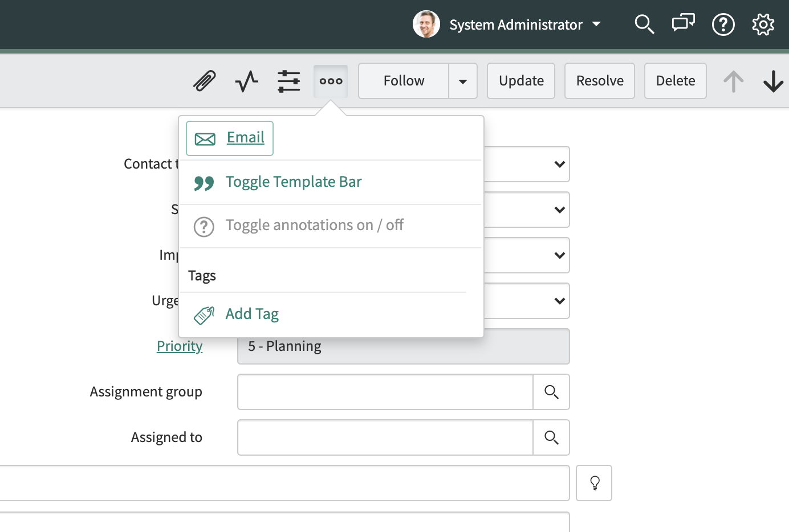Expand the Follow split-button arrow

tap(463, 81)
